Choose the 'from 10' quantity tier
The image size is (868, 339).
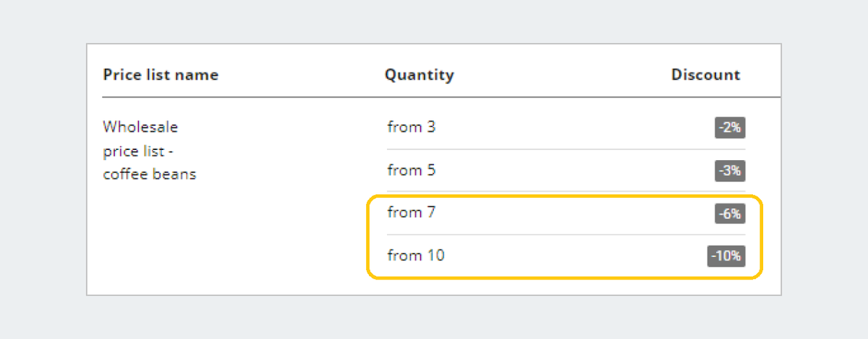click(x=566, y=256)
